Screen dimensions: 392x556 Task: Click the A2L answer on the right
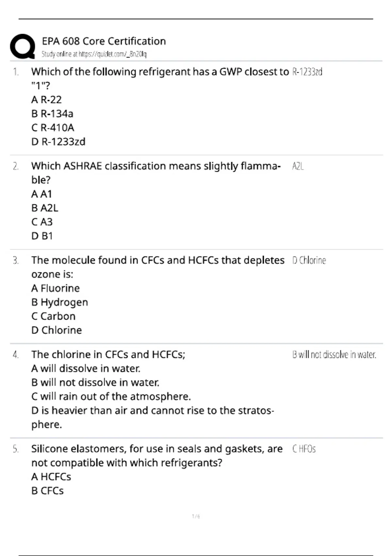point(298,166)
